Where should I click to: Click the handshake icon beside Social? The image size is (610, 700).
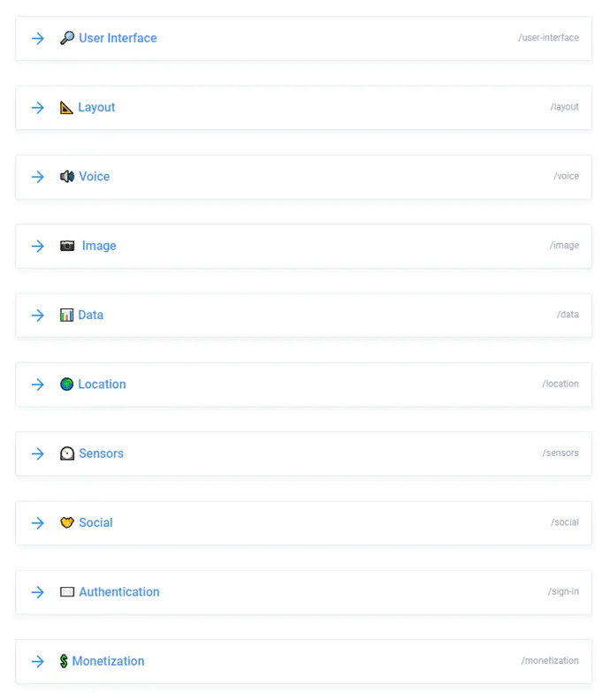point(67,522)
